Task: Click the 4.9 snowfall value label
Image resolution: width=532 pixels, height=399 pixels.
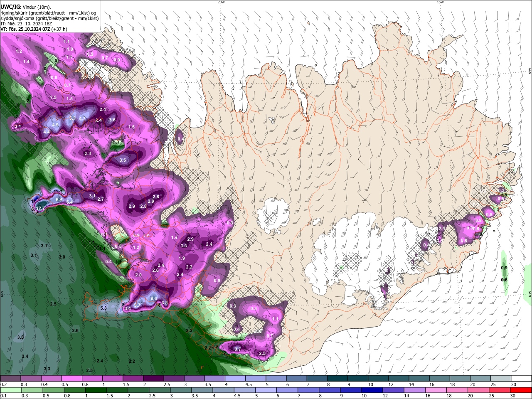Action: 55,125
